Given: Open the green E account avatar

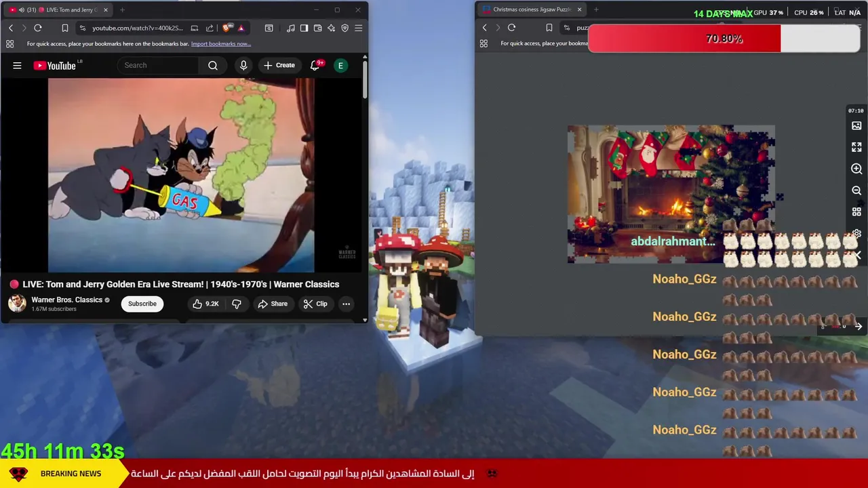Looking at the screenshot, I should [340, 66].
